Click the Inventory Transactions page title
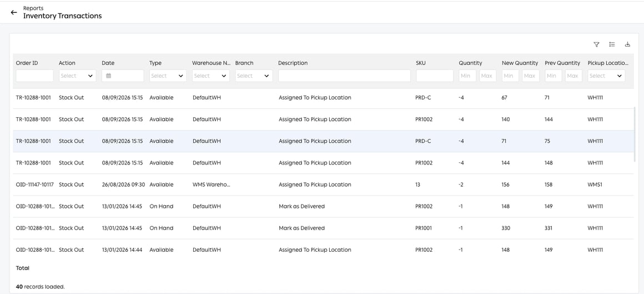Screen dimensions: 644x294 pyautogui.click(x=62, y=16)
